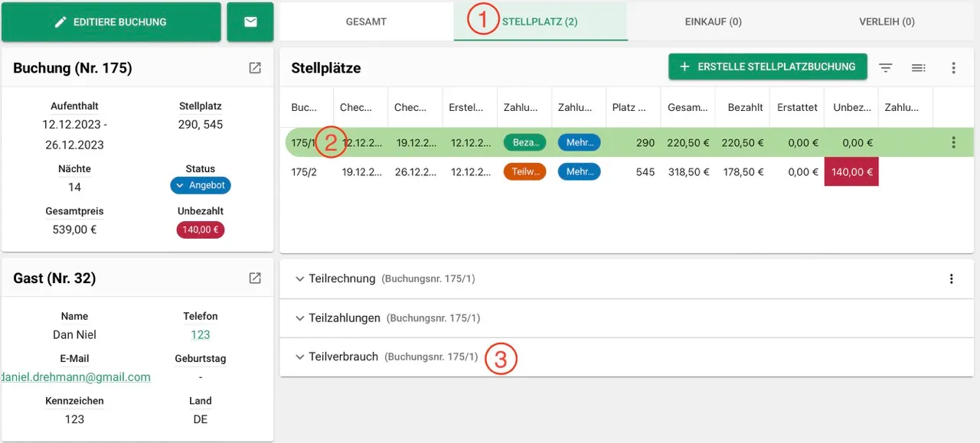Switch to the Einkauf (0) tab
The width and height of the screenshot is (980, 443).
(713, 22)
